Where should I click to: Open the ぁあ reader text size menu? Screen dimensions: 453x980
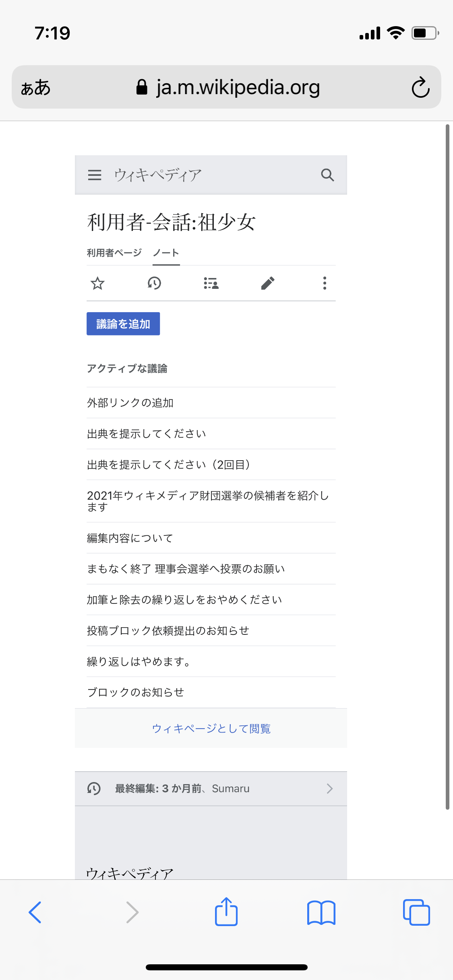[36, 87]
